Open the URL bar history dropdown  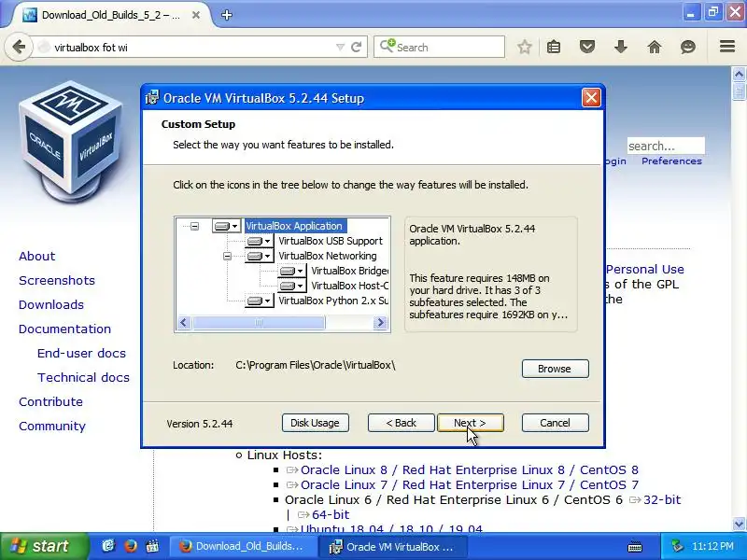coord(340,48)
